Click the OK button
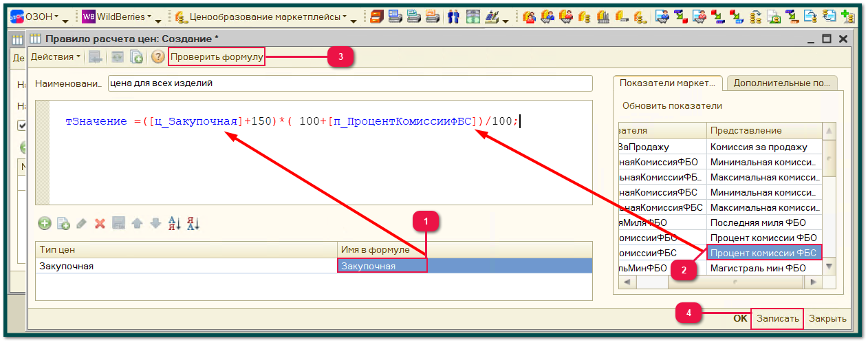Screen dimensions: 868x343 740,319
